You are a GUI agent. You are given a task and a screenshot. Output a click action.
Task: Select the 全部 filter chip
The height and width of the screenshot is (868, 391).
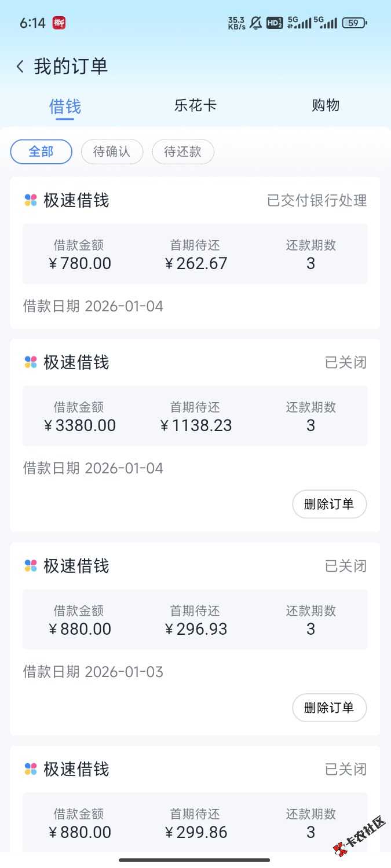[x=41, y=152]
